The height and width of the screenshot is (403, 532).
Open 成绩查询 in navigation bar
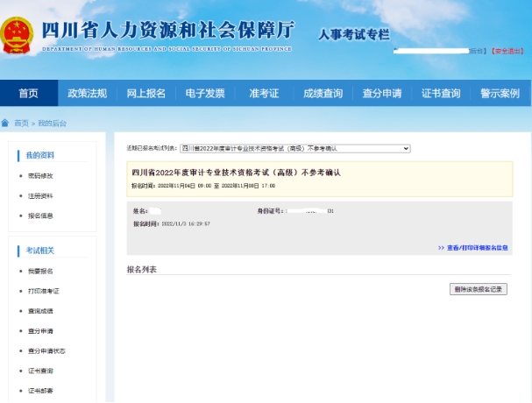pyautogui.click(x=323, y=94)
